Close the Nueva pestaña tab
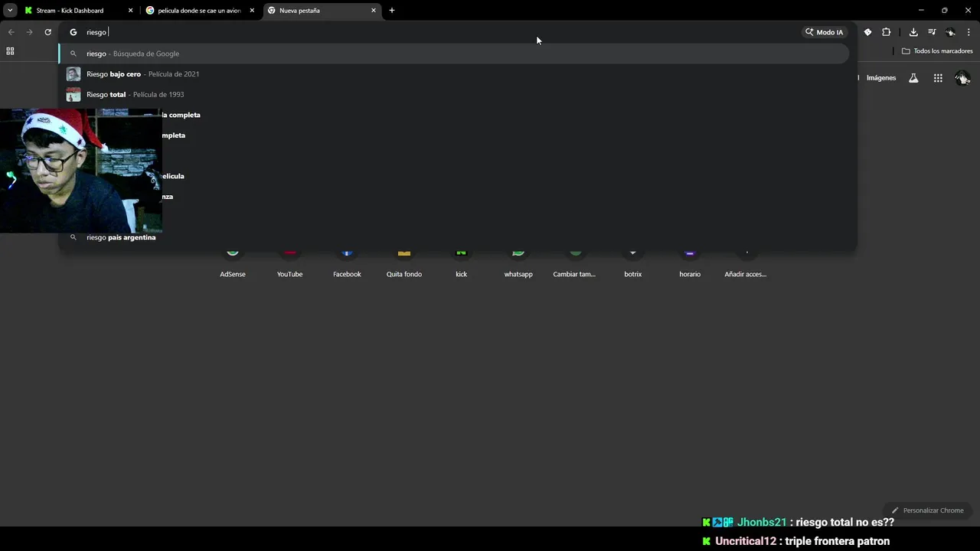 click(x=374, y=11)
